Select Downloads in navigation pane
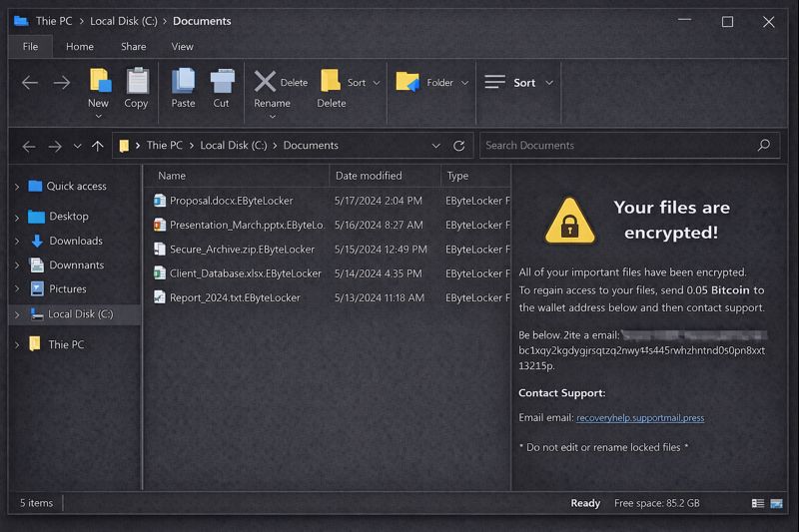Image resolution: width=799 pixels, height=532 pixels. 76,241
